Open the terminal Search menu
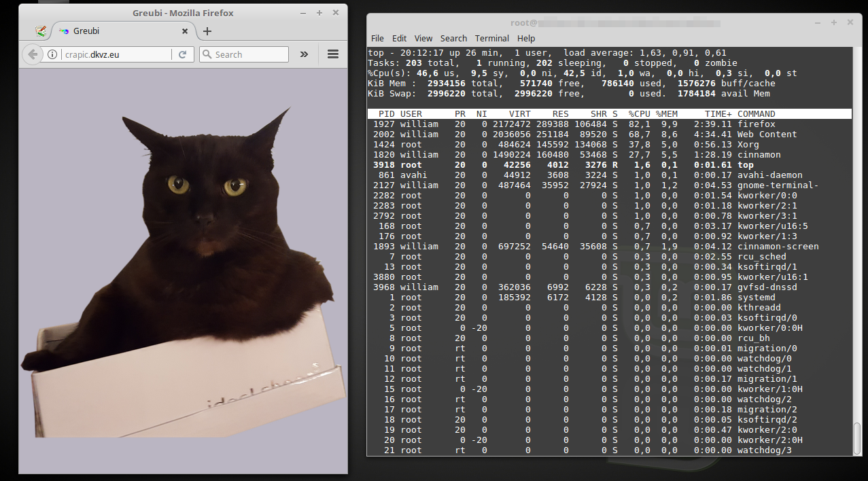 point(453,39)
